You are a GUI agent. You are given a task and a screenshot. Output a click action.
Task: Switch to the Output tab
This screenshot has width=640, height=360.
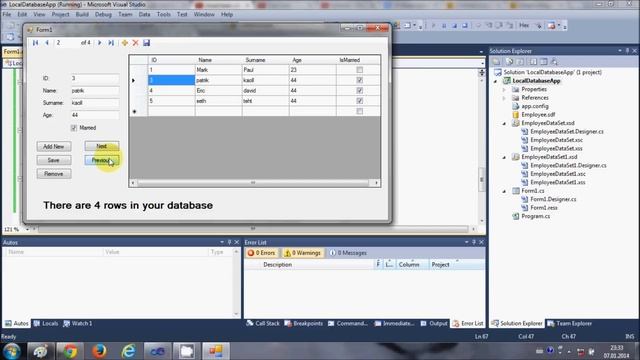pos(434,323)
